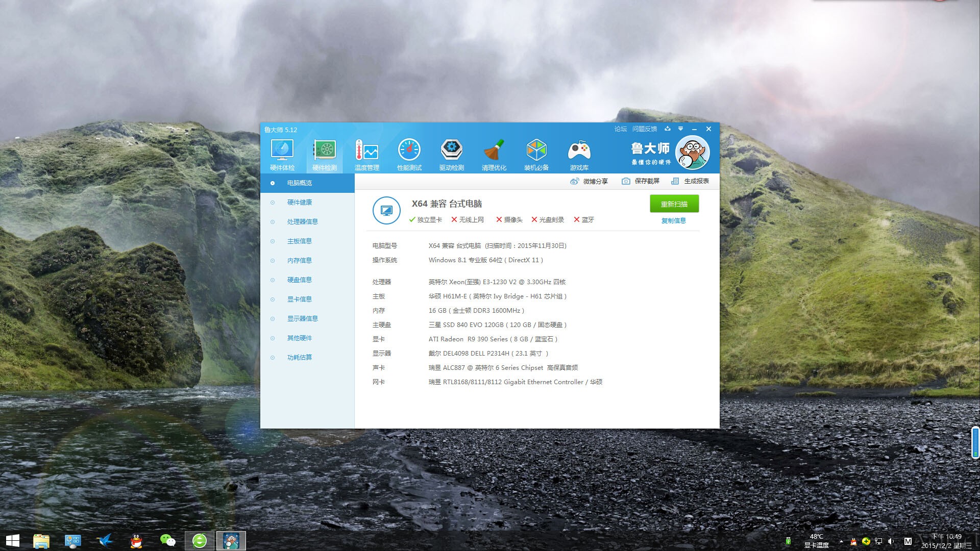Click the 光盘刻录 status item
Viewport: 980px width, 551px height.
click(547, 219)
